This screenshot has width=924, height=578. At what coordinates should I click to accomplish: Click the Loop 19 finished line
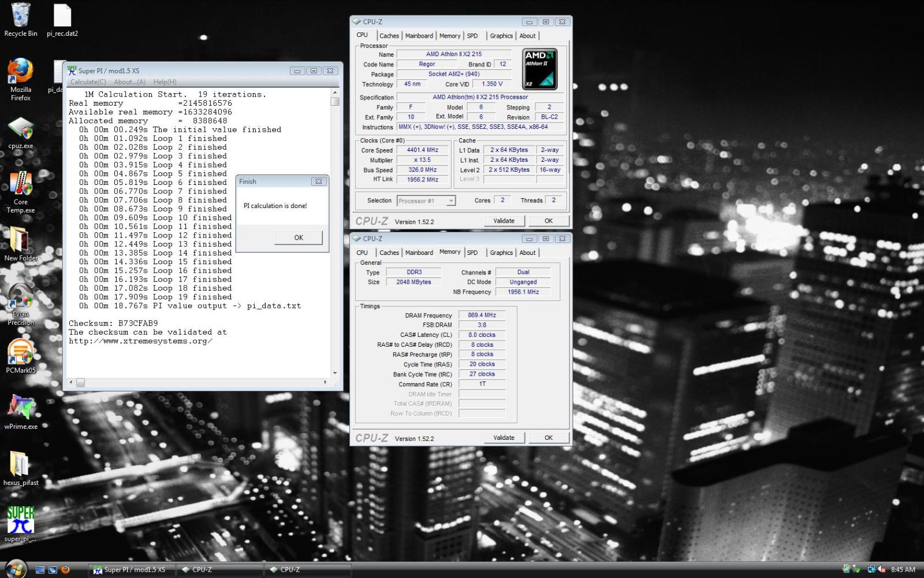click(155, 297)
